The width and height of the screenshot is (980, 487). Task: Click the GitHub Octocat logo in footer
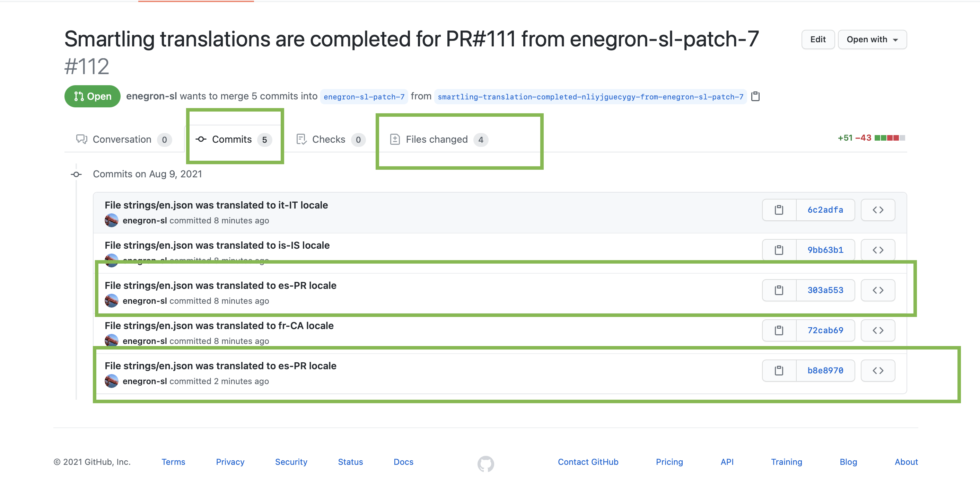click(486, 464)
